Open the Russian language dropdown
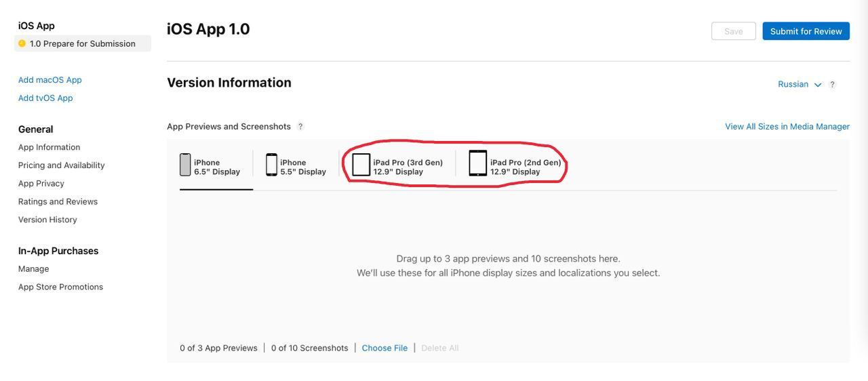This screenshot has width=868, height=381. 793,85
